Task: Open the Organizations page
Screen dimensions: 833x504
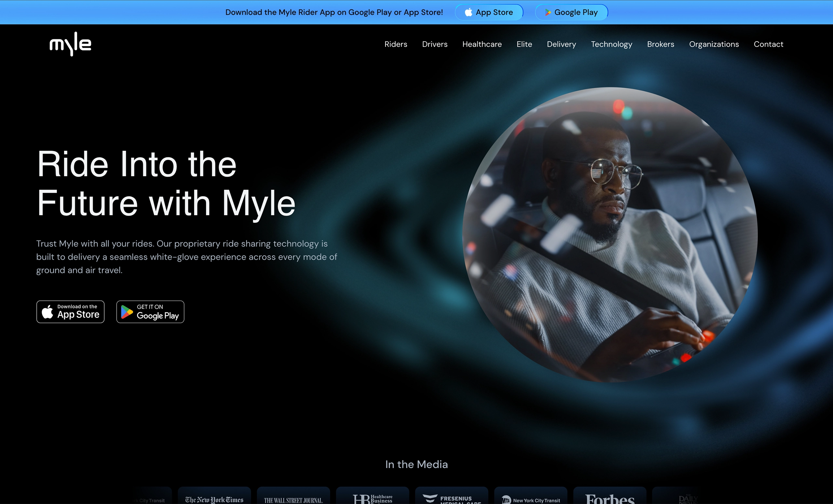Action: click(x=714, y=44)
